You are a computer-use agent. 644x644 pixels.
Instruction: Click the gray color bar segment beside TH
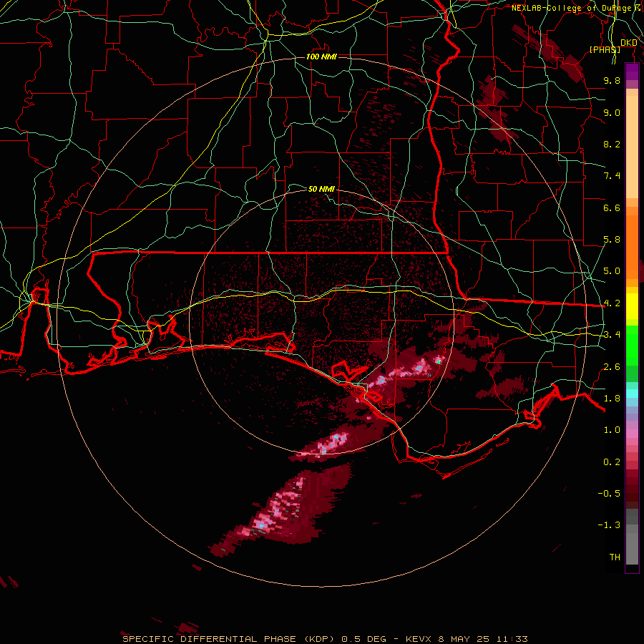click(632, 550)
